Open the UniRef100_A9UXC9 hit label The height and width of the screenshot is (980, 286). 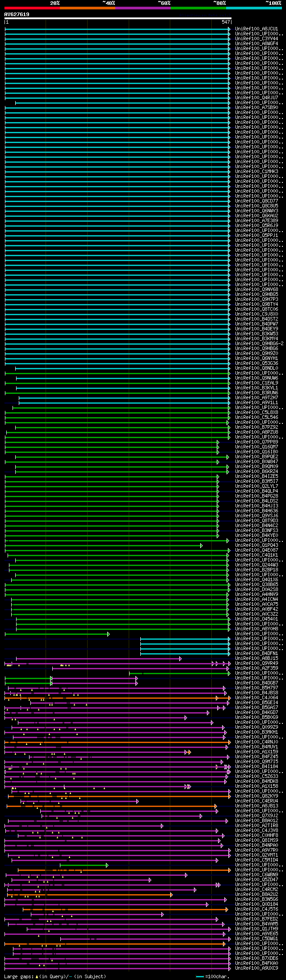[x=257, y=968]
